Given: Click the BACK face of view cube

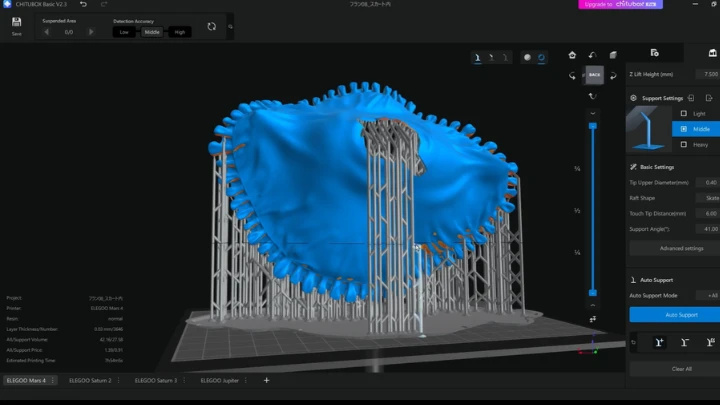Looking at the screenshot, I should tap(594, 74).
